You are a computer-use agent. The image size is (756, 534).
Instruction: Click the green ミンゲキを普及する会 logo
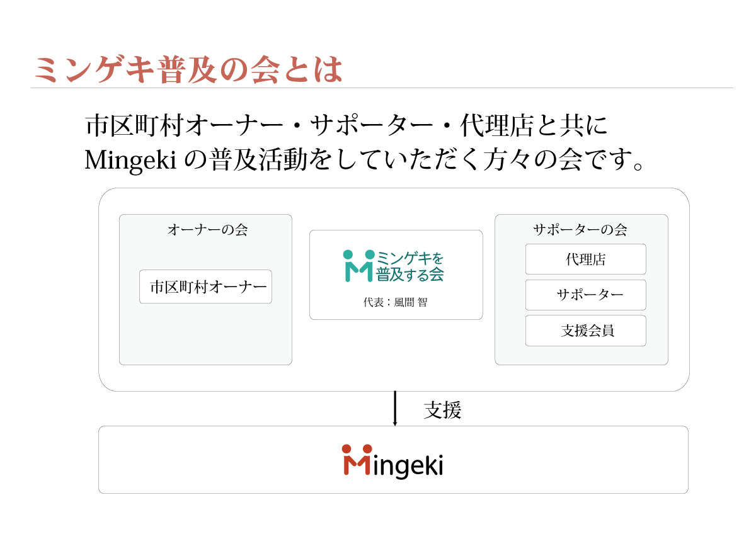coord(393,266)
